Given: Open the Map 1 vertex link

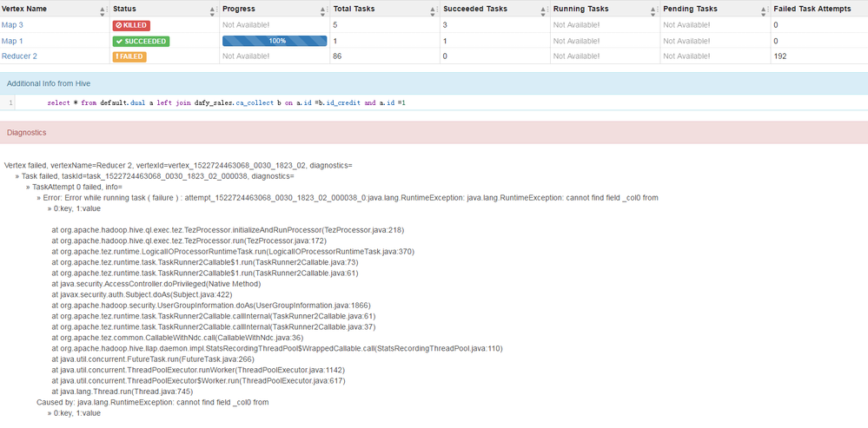Looking at the screenshot, I should [12, 41].
